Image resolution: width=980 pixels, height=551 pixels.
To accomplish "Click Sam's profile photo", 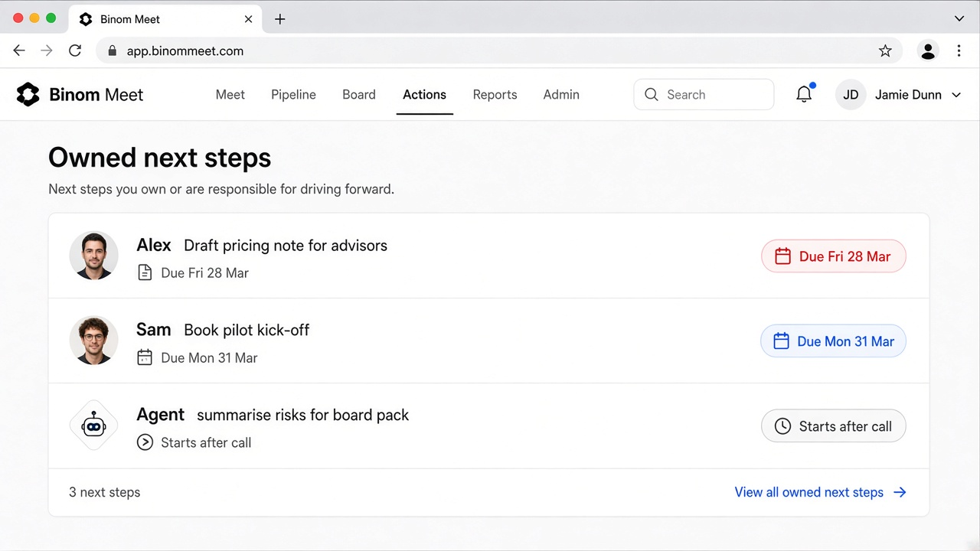I will [x=93, y=341].
